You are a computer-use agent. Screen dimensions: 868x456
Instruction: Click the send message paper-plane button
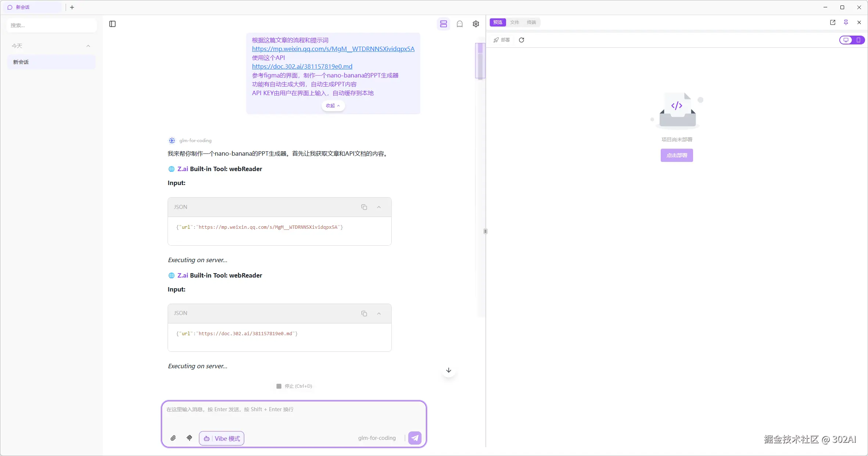point(415,438)
